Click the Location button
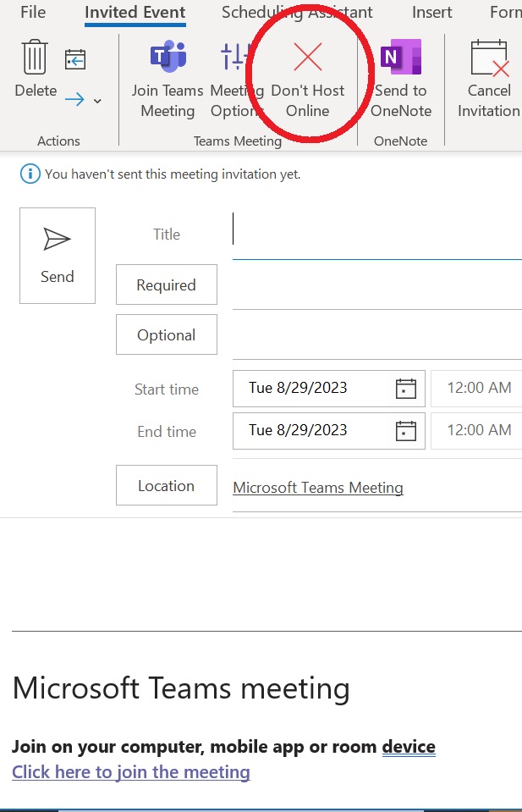This screenshot has width=522, height=812. [167, 485]
